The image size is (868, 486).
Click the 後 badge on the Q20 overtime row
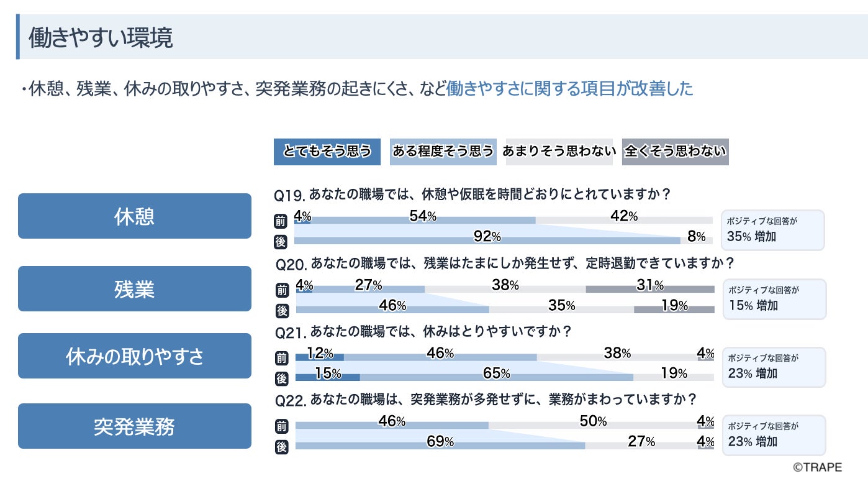[282, 310]
